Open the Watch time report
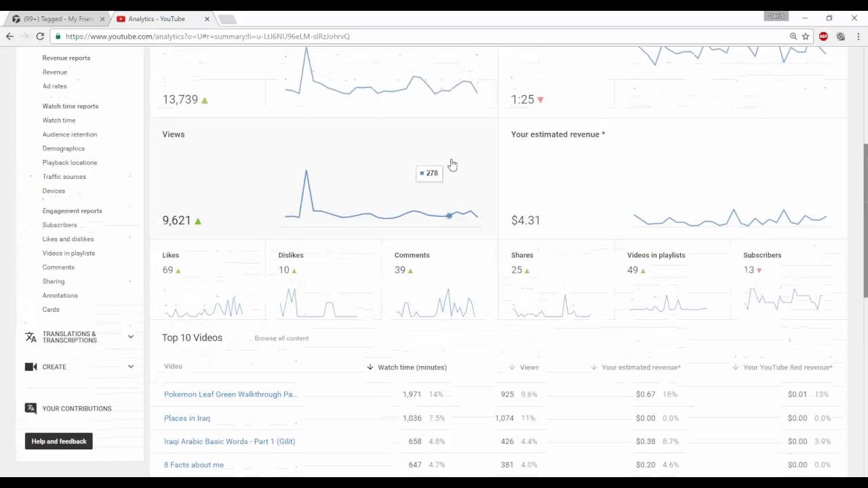This screenshot has width=868, height=488. [x=59, y=120]
